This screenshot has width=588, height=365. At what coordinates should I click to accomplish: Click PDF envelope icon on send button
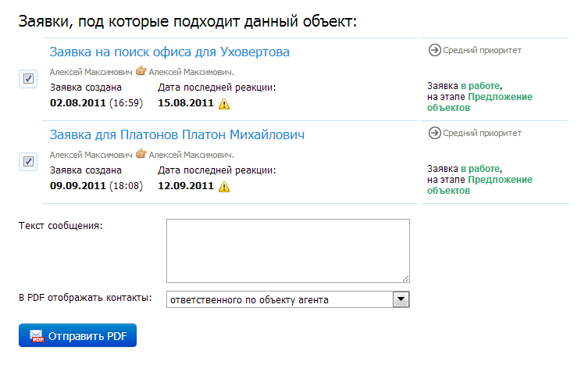pos(37,336)
